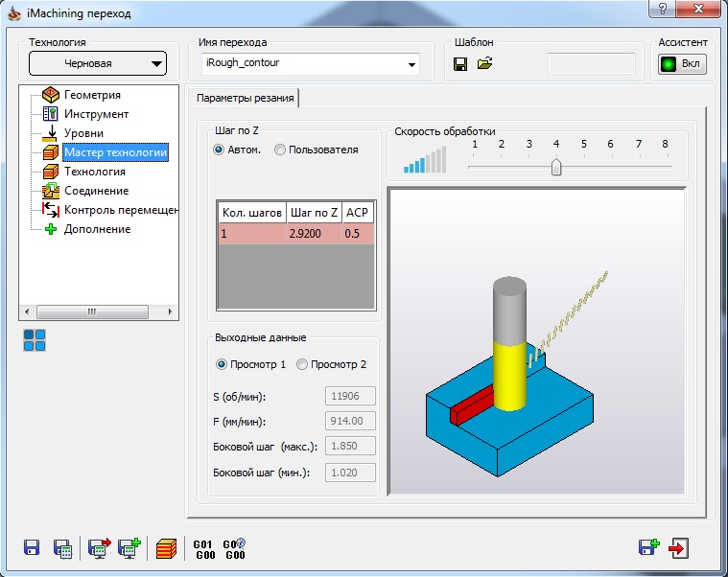This screenshot has height=577, width=728.
Task: Set machining speed level to 1
Action: pyautogui.click(x=475, y=145)
